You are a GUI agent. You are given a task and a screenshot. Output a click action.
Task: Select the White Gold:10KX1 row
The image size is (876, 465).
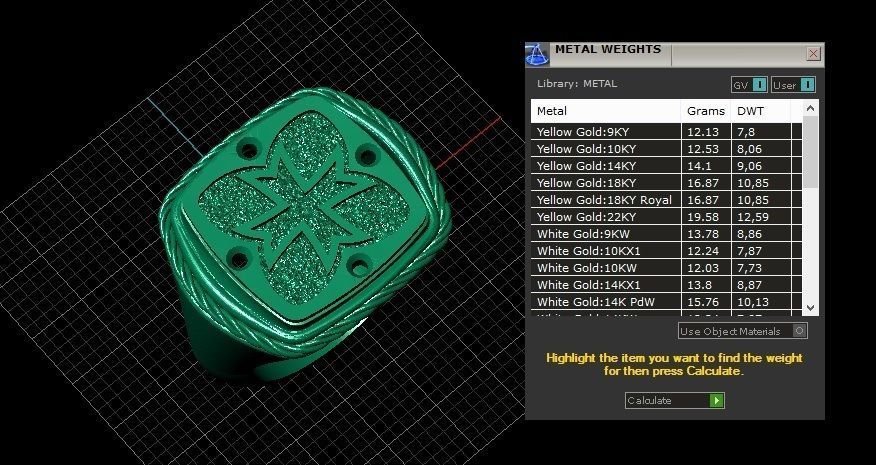point(666,250)
